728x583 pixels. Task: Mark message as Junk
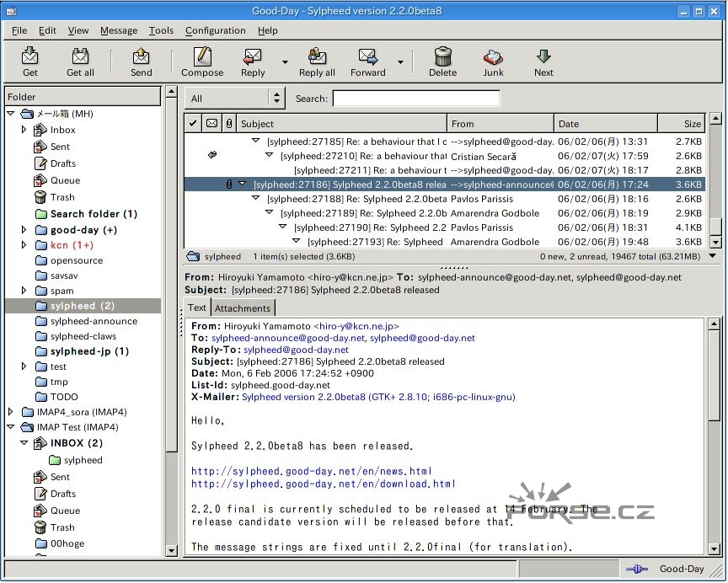click(x=493, y=57)
